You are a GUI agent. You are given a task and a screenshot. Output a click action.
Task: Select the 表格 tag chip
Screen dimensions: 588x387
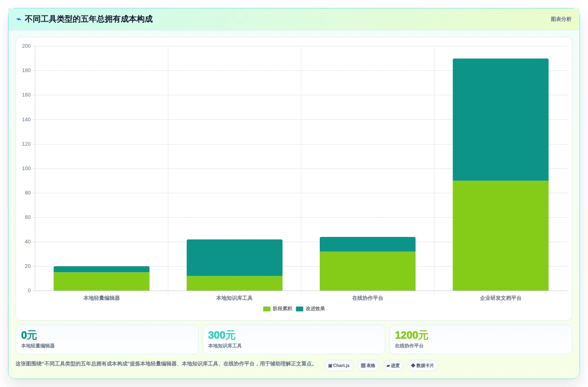368,366
